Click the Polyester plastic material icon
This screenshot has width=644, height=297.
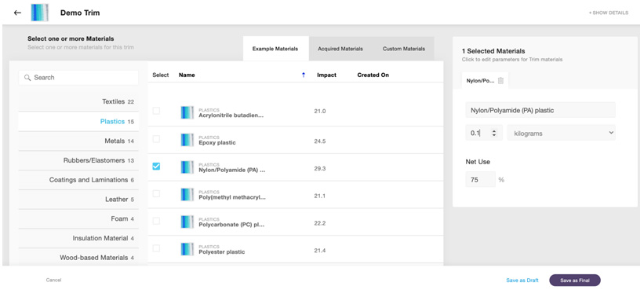click(187, 249)
